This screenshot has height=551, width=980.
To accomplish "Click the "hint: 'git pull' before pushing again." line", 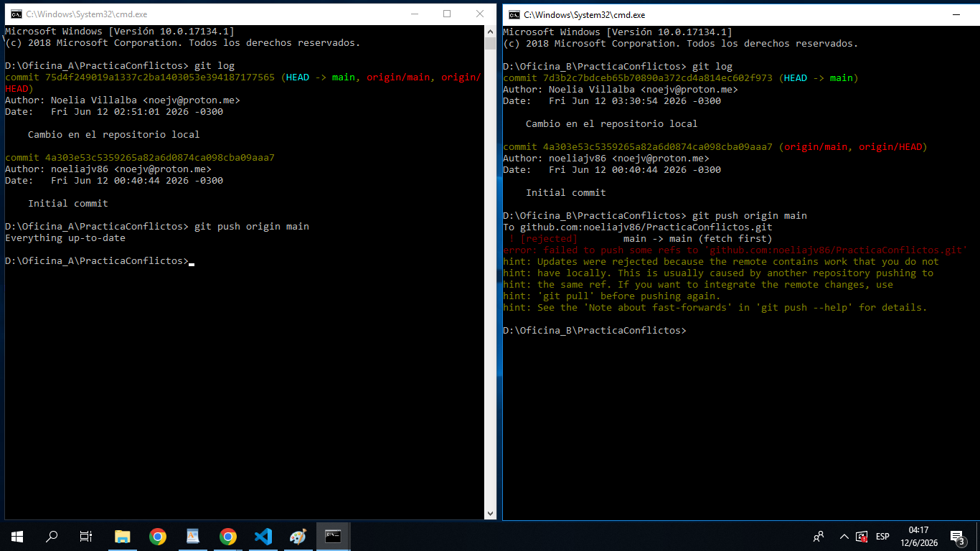I will click(612, 296).
